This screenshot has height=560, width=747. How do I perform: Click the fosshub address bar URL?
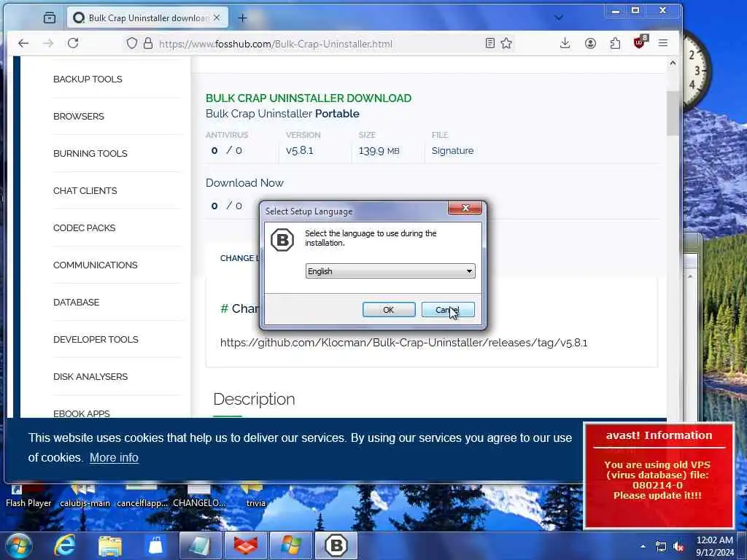[x=276, y=44]
